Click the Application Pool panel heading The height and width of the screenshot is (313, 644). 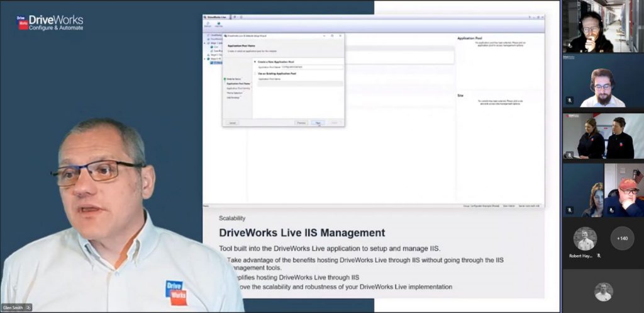pos(469,38)
